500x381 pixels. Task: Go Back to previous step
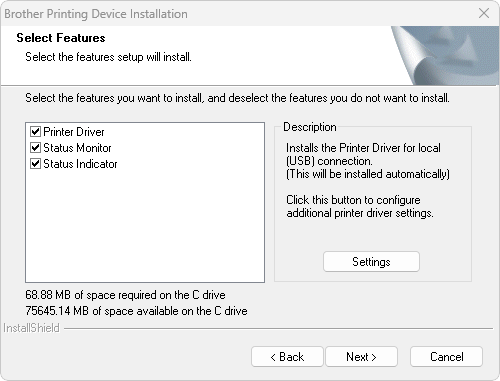pos(287,357)
